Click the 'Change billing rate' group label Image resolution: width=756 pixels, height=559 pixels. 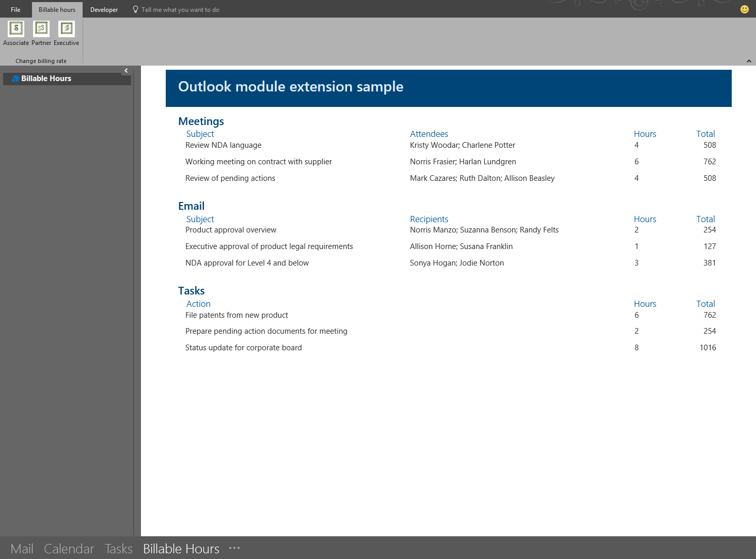41,61
